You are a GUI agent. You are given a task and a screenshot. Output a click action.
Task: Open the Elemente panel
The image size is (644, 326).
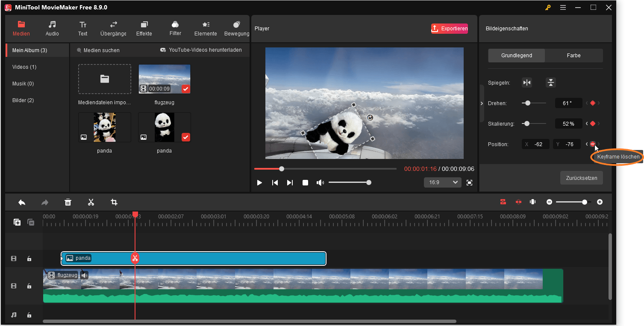[206, 29]
